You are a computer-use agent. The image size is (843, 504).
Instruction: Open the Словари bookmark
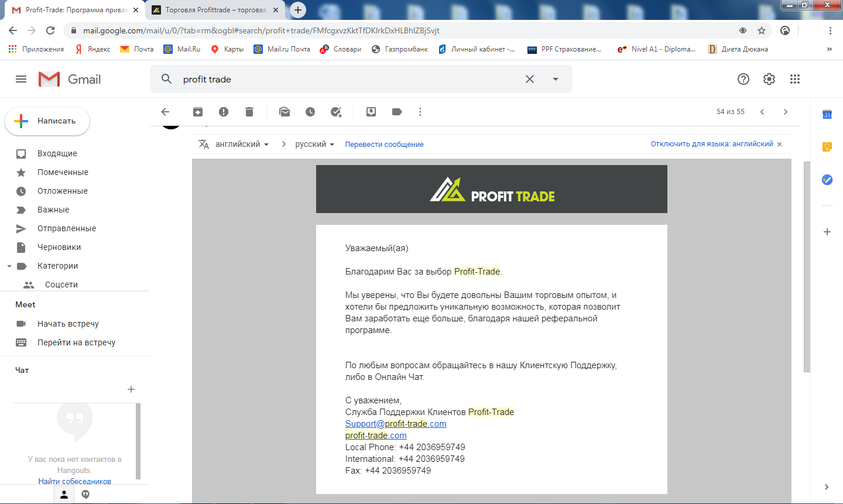[x=341, y=49]
